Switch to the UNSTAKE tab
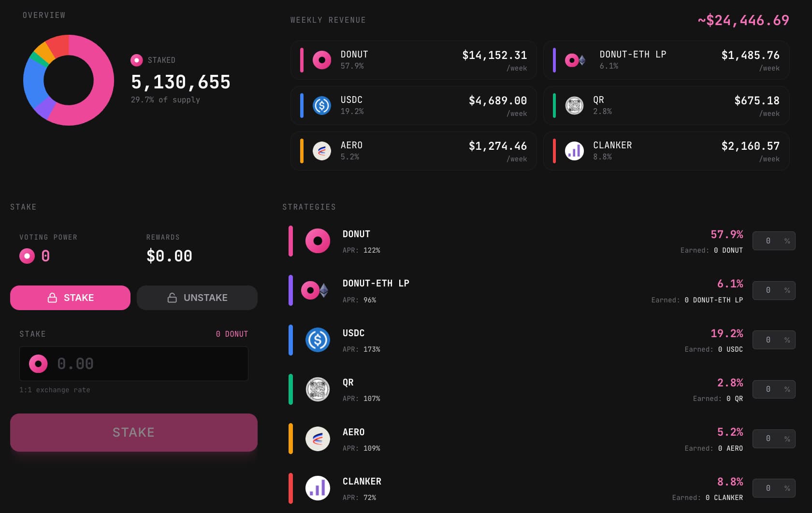The height and width of the screenshot is (513, 812). (x=197, y=298)
